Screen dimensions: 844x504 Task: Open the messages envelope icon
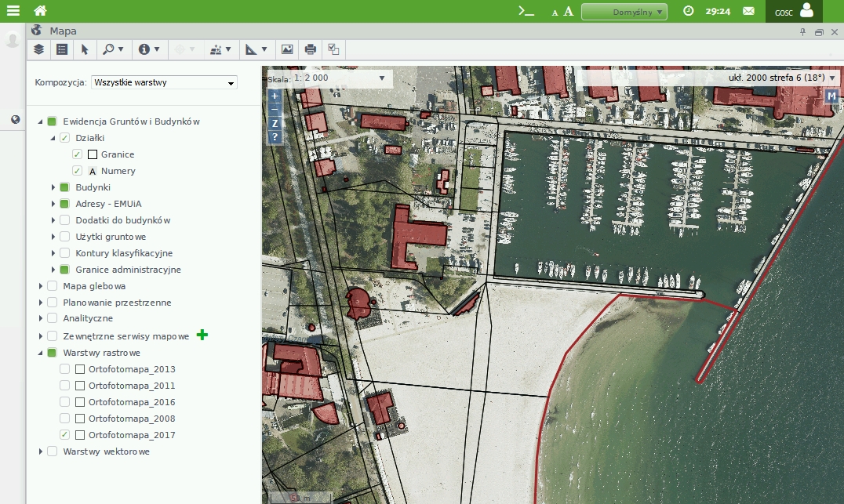[748, 12]
